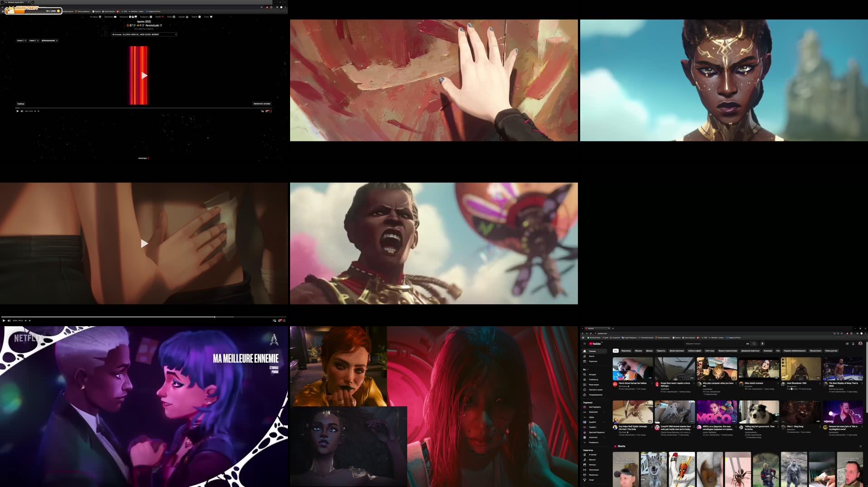
Task: Open 'Hunt Showdown 1896' video title
Action: [x=797, y=383]
